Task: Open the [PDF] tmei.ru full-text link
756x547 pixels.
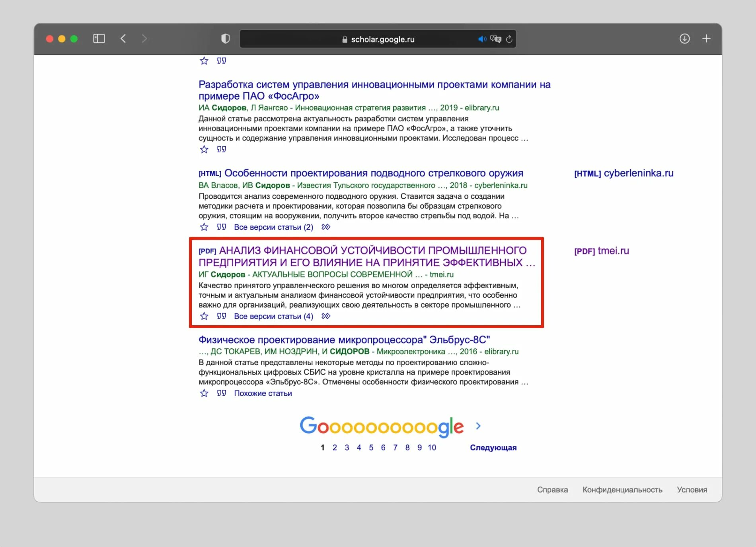Action: (x=602, y=251)
